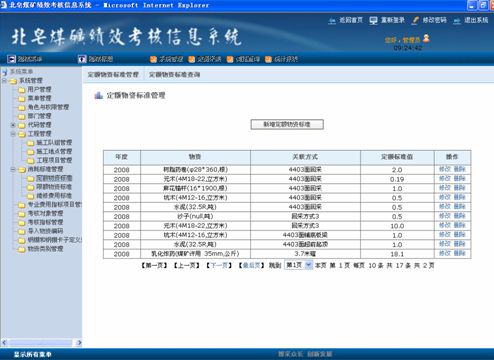Image resolution: width=494 pixels, height=360 pixels.
Task: Click the 修改密码 pencil icon
Action: coord(415,21)
